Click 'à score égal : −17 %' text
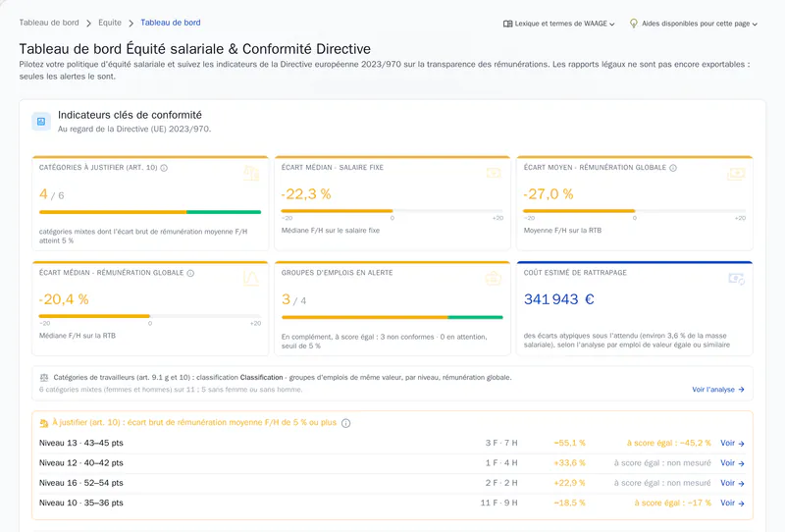 click(673, 503)
